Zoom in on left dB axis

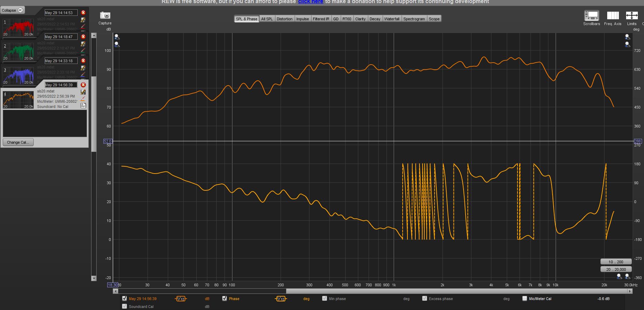point(117,36)
